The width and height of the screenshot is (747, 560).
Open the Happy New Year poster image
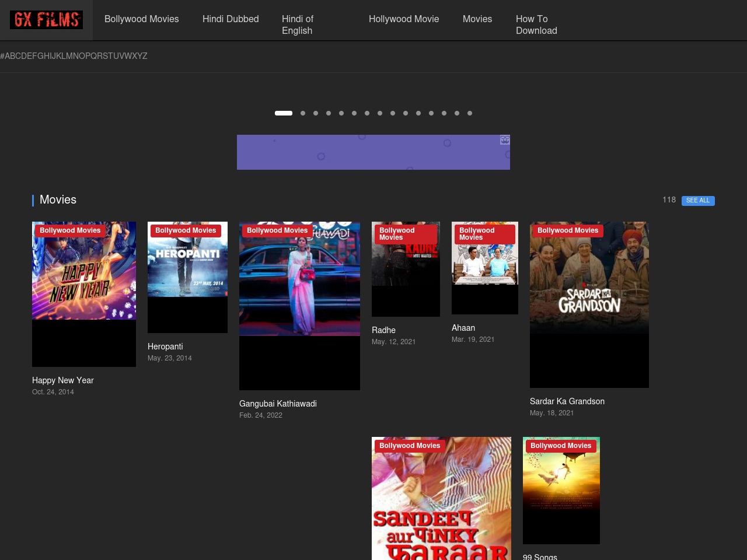pyautogui.click(x=84, y=294)
